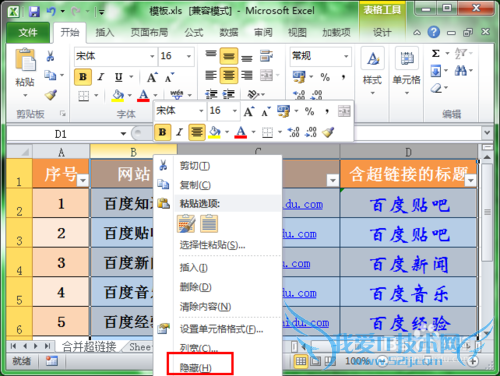Image resolution: width=500 pixels, height=376 pixels.
Task: Click the ribbon Decrease Font Size button
Action: pos(169,77)
